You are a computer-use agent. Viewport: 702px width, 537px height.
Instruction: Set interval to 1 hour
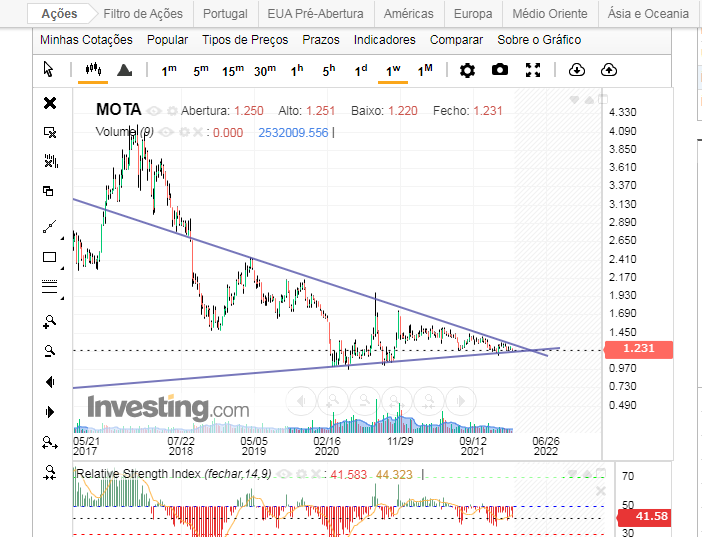[297, 70]
